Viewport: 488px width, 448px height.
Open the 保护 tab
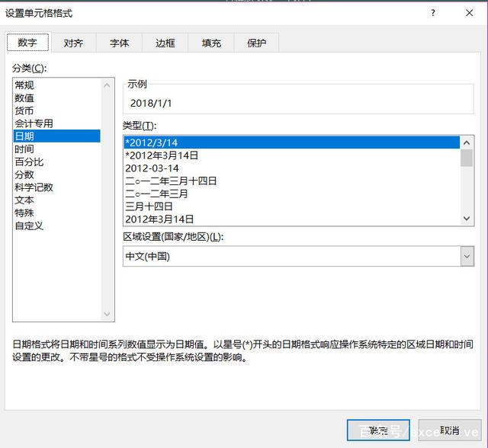point(256,43)
